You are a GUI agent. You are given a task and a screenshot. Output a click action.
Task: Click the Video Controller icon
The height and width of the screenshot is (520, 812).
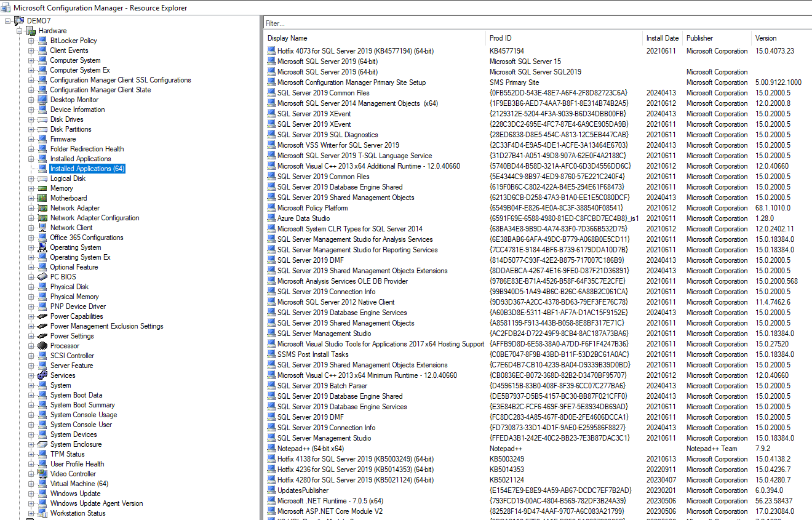pos(42,474)
